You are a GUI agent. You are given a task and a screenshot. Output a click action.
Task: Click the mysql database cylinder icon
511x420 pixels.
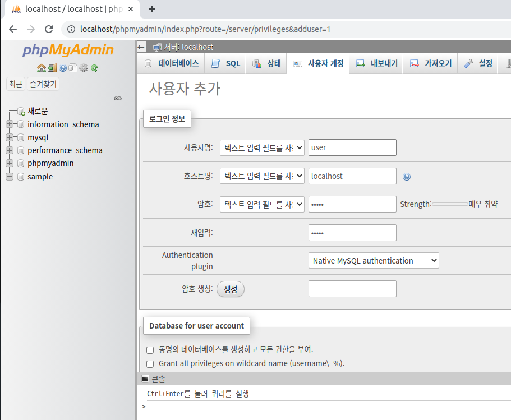pos(21,137)
